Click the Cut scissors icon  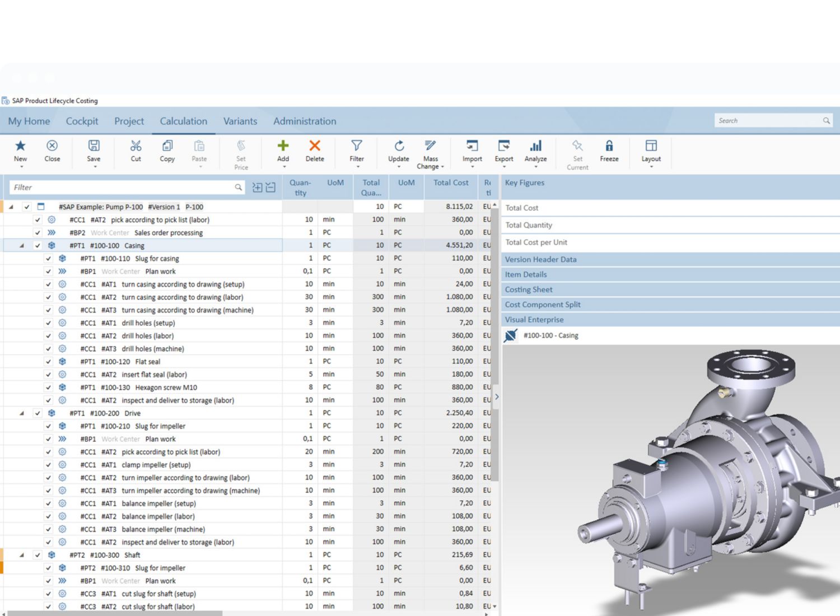coord(136,146)
